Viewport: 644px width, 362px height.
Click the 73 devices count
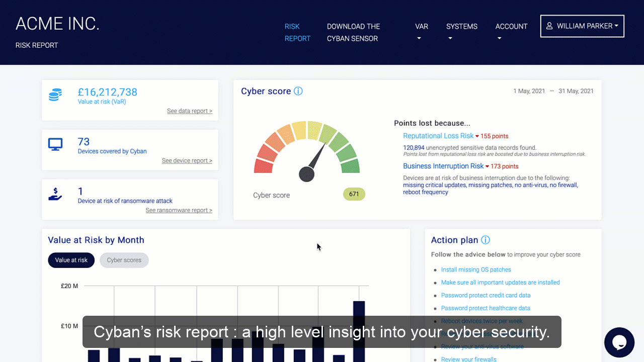pos(84,142)
